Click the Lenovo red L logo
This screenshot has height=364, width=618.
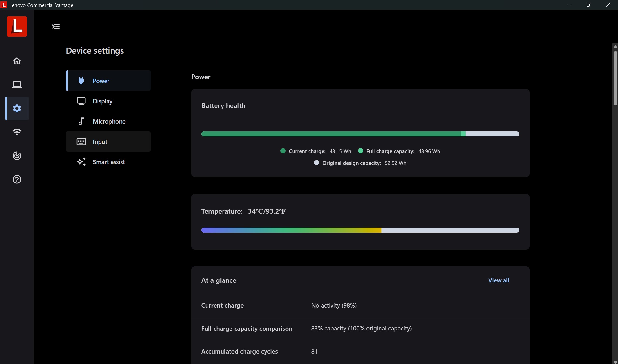(x=17, y=27)
